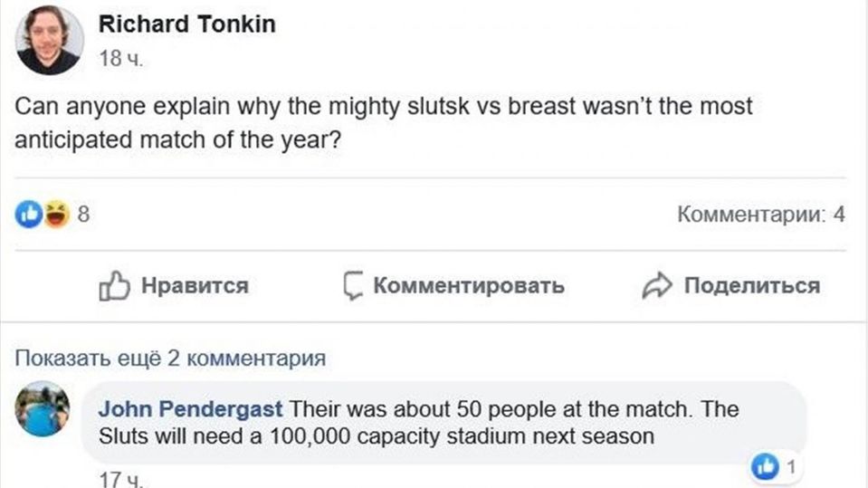
Task: Click the thumbs-up icon beside "Нравится"
Action: click(114, 287)
